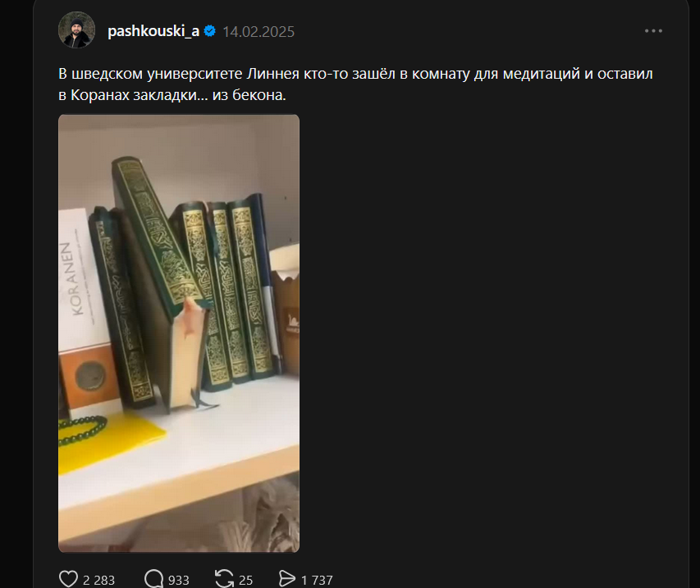700x588 pixels.
Task: Open the three-dot more options menu
Action: click(x=653, y=31)
